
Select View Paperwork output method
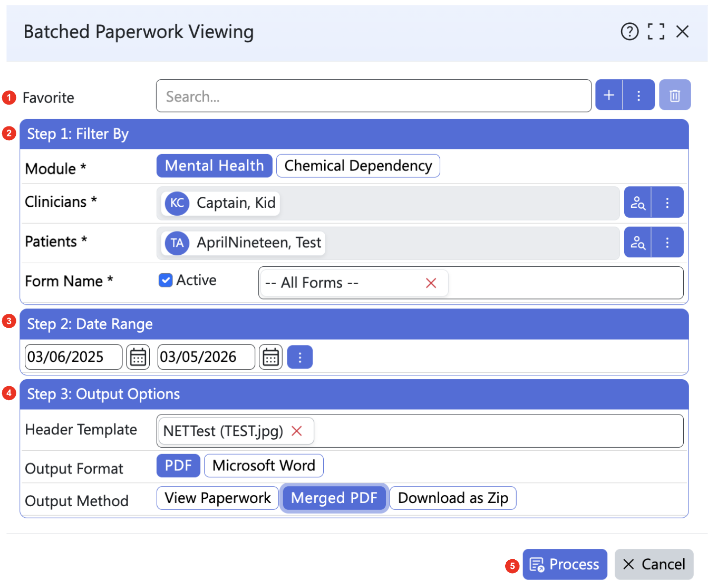[218, 498]
